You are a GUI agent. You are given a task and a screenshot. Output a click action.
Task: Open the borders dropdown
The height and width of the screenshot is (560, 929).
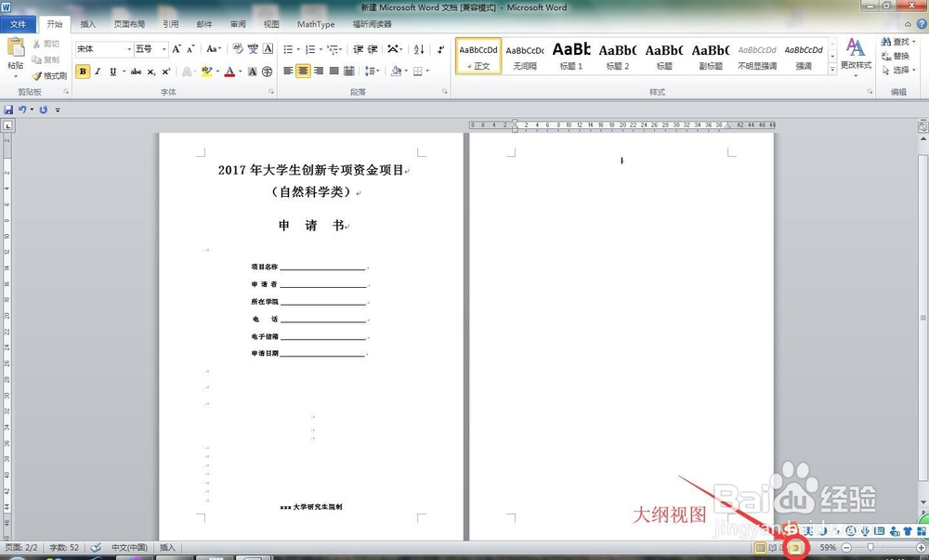pyautogui.click(x=427, y=71)
